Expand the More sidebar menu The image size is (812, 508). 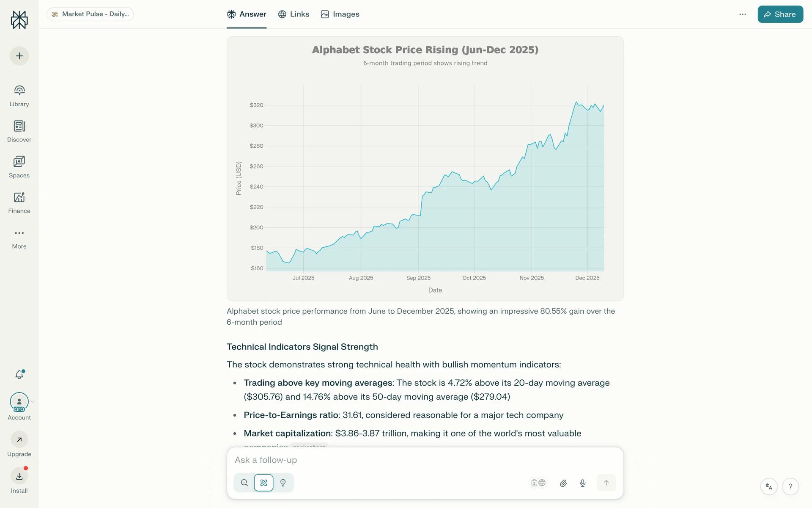[x=19, y=238]
